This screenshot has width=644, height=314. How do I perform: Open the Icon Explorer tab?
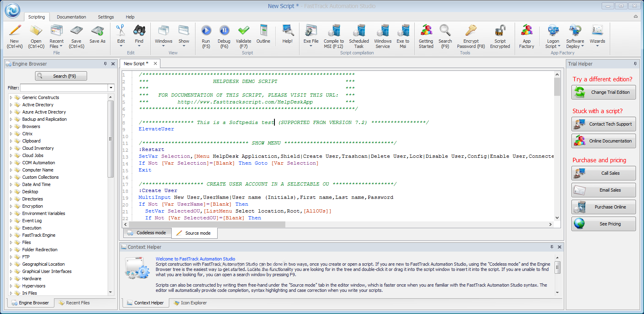[x=190, y=303]
